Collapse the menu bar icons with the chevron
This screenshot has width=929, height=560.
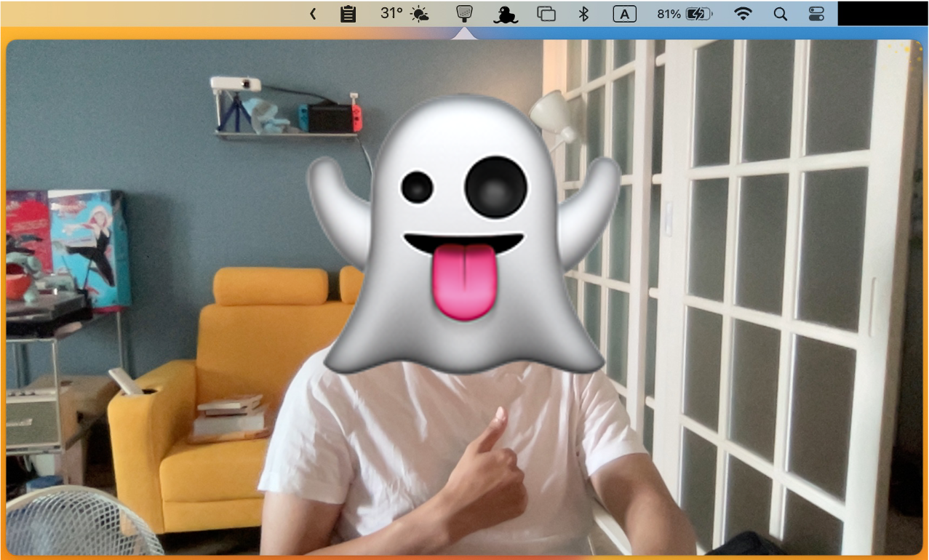tap(313, 14)
